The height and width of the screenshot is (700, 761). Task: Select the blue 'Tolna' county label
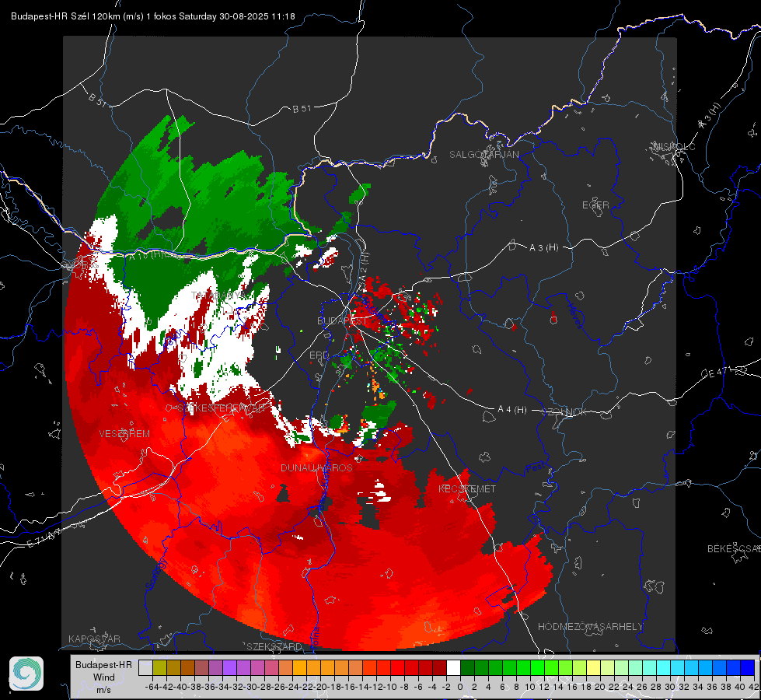point(316,637)
